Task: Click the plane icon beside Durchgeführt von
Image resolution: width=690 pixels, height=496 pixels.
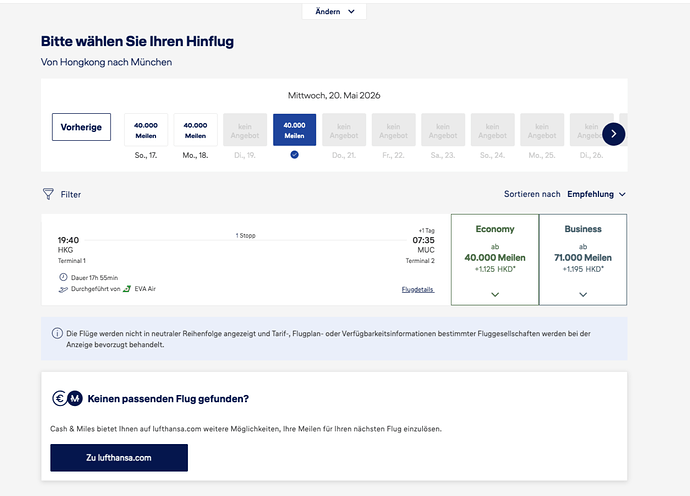Action: pyautogui.click(x=63, y=289)
